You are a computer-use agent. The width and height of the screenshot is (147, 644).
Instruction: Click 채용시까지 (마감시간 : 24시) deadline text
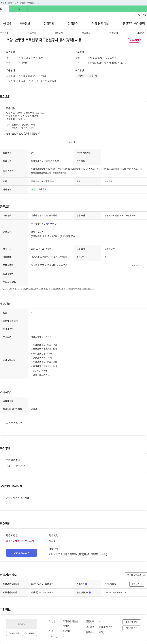click(20, 541)
